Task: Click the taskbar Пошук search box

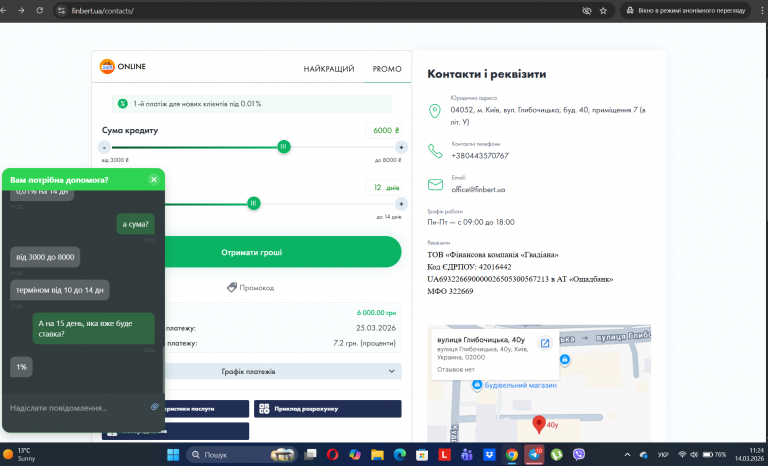Action: pos(242,455)
